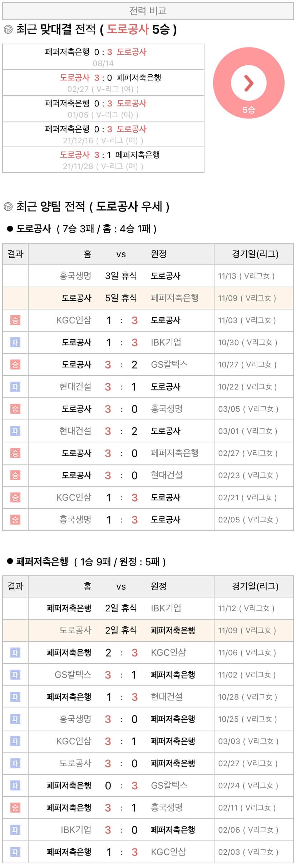The image size is (296, 868).
Task: Click the 패 badge for the 11/06 KGC인삼 match
Action: (x=15, y=653)
